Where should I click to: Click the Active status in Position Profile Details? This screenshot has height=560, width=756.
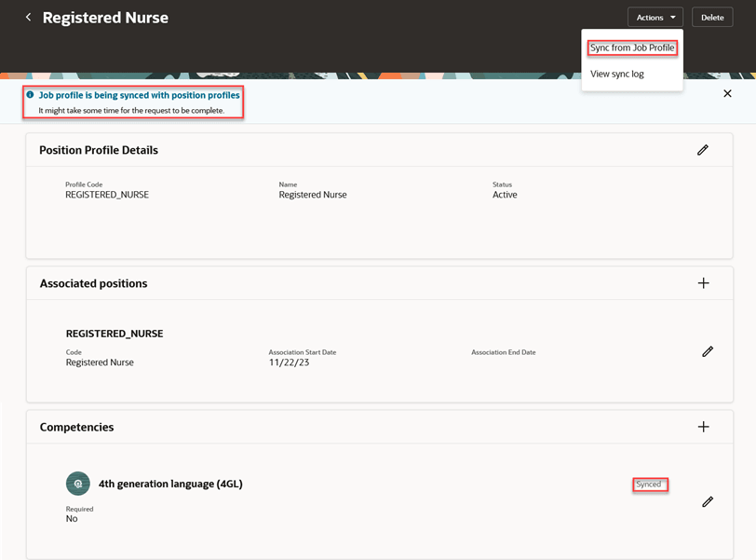coord(505,194)
